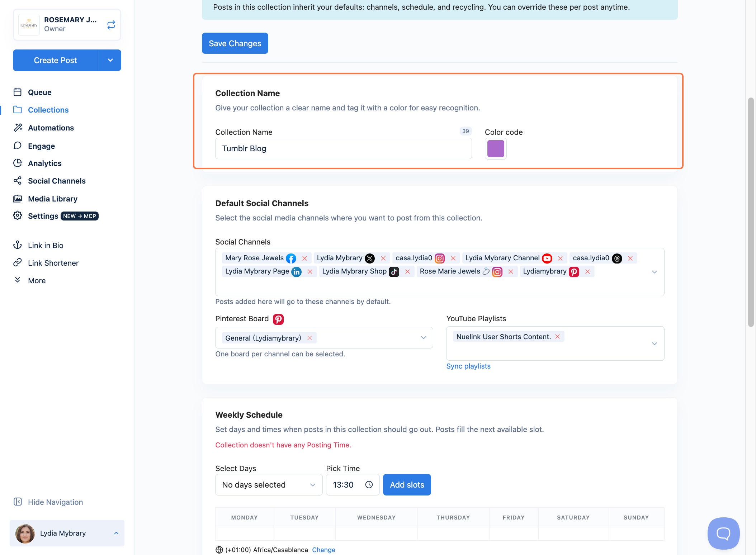Viewport: 756px width, 555px height.
Task: Remove Nuelink User Shorts Content playlist
Action: pyautogui.click(x=557, y=336)
